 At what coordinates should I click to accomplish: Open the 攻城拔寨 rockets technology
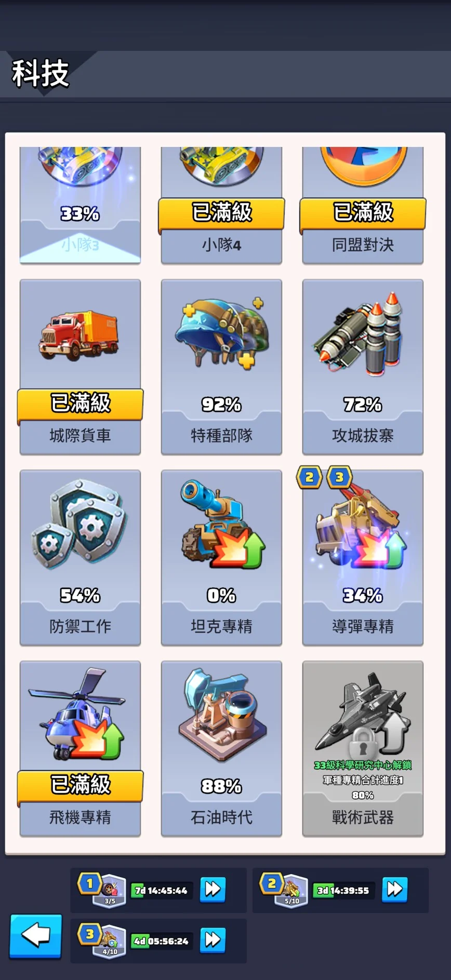(363, 367)
